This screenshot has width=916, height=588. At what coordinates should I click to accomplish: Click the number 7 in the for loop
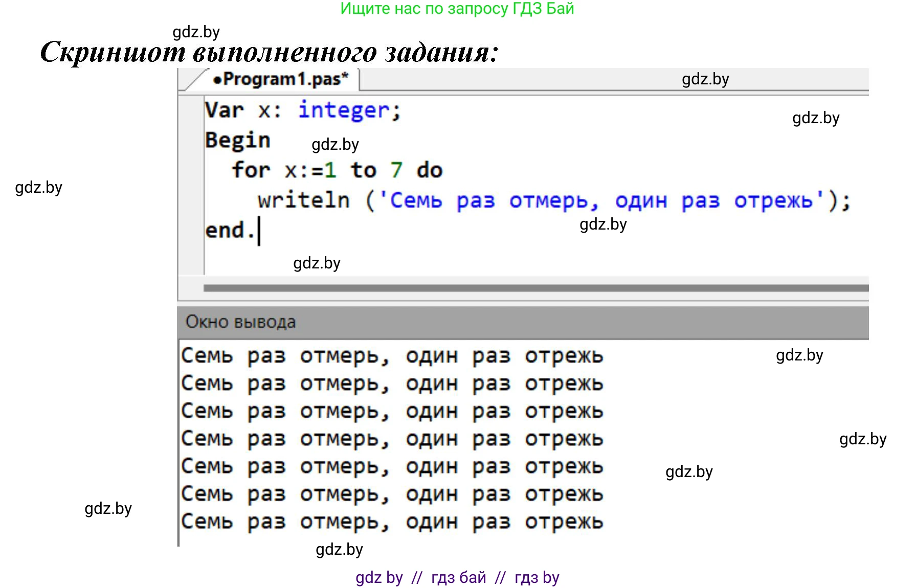(x=396, y=170)
